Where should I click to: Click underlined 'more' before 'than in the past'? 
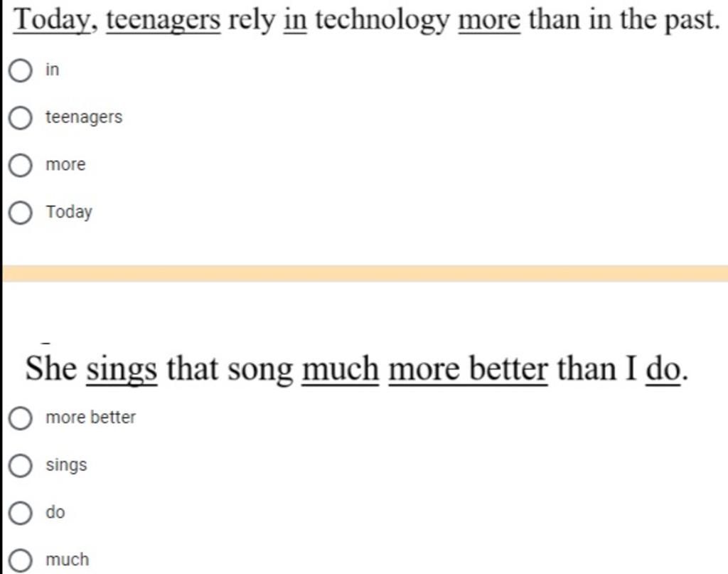(x=489, y=21)
